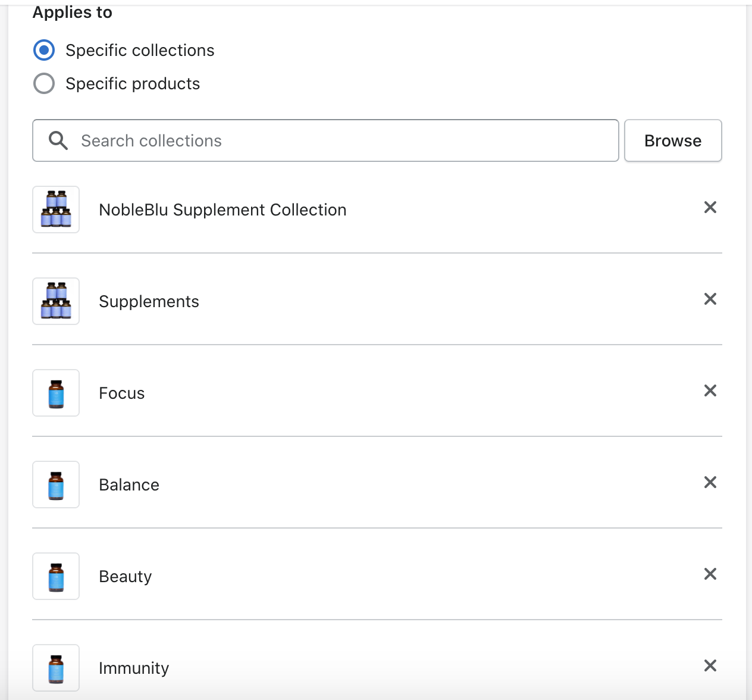Viewport: 752px width, 700px height.
Task: Remove the Balance collection
Action: (710, 482)
